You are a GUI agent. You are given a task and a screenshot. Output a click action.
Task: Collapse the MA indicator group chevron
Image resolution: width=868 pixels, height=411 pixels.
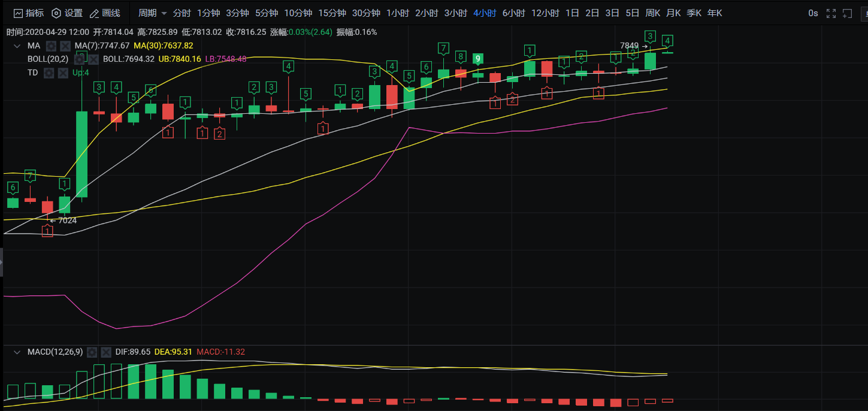(x=17, y=46)
